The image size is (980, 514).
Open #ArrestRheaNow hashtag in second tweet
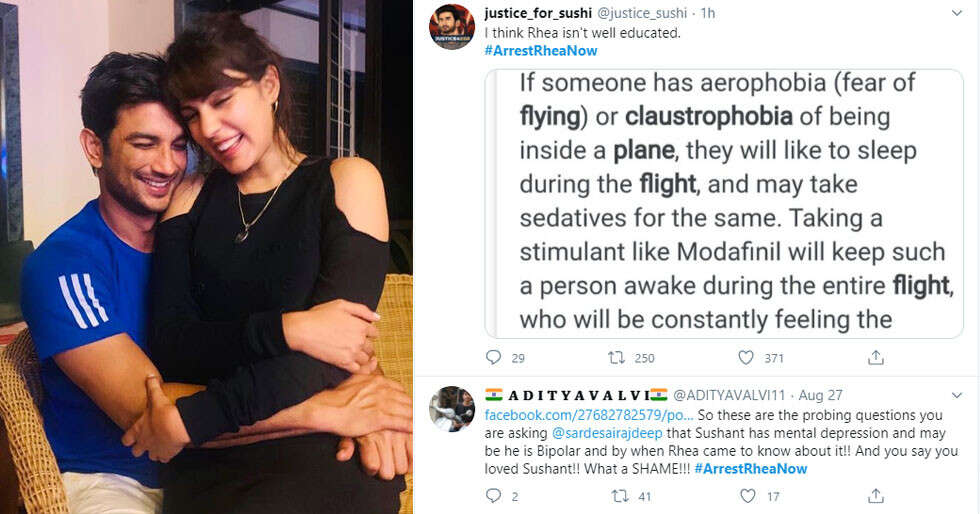click(748, 467)
